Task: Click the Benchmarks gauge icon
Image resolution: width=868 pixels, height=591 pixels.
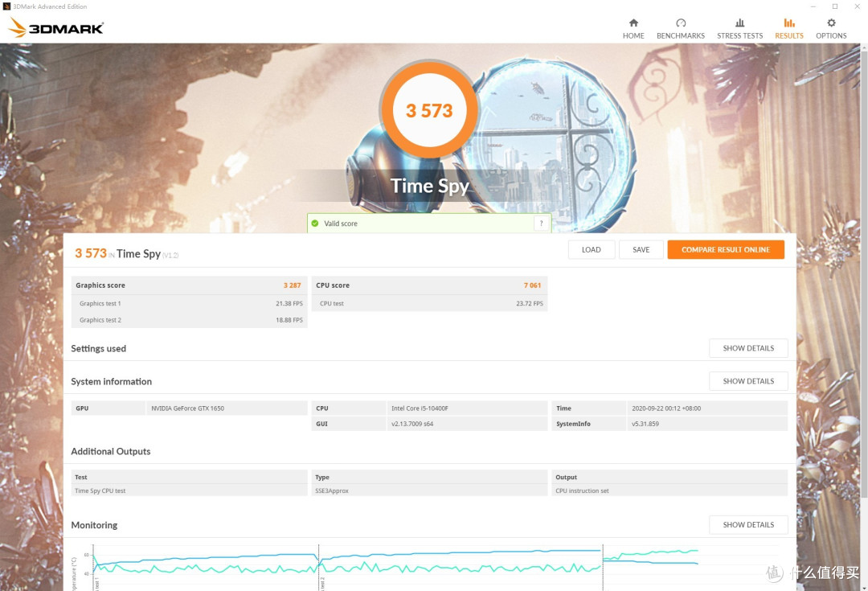Action: pos(681,23)
